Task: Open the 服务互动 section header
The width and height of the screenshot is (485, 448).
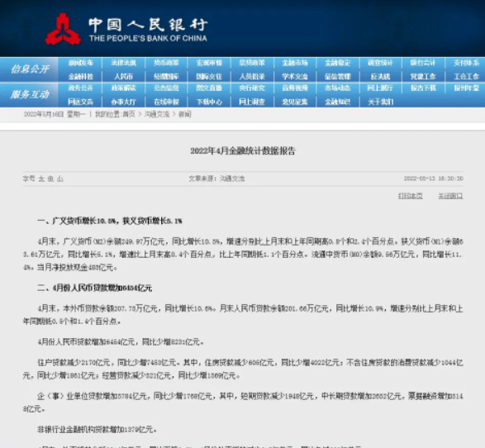Action: (x=30, y=94)
